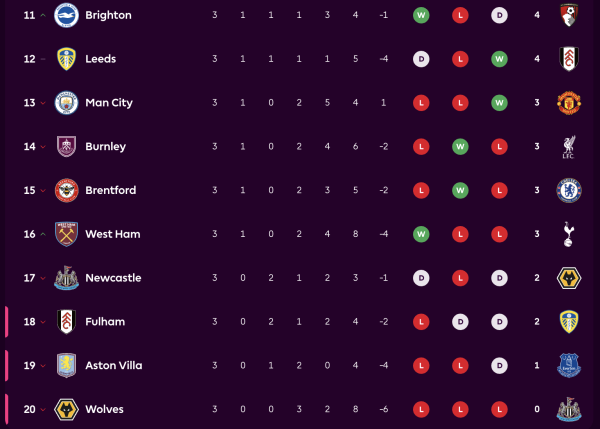Viewport: 600px width, 429px height.
Task: Click the green W in Burnley's form
Action: 460,146
